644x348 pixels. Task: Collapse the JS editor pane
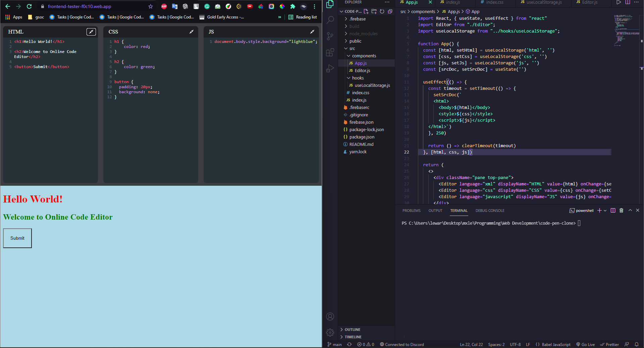coord(312,32)
